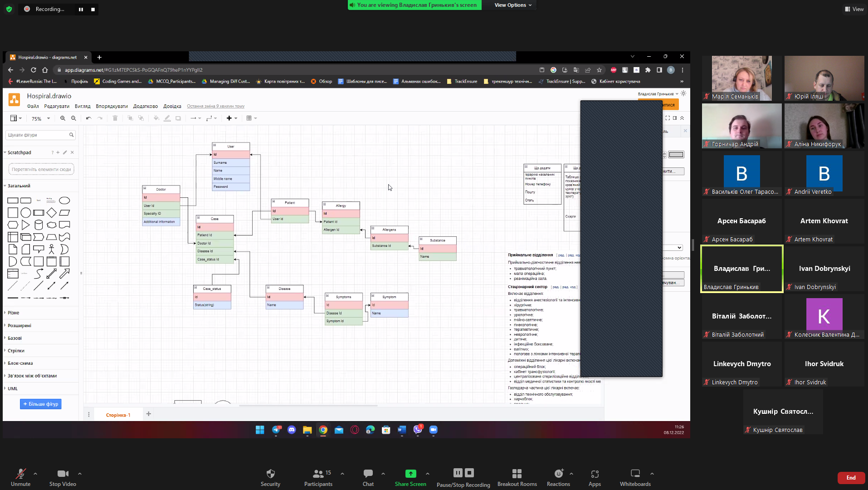Click the End meeting button
Screen dimensions: 868x490
coord(851,478)
